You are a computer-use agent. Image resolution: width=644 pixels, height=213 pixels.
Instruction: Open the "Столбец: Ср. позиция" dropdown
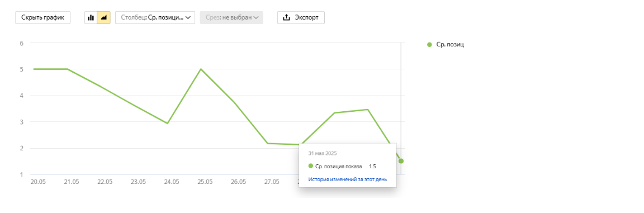155,18
